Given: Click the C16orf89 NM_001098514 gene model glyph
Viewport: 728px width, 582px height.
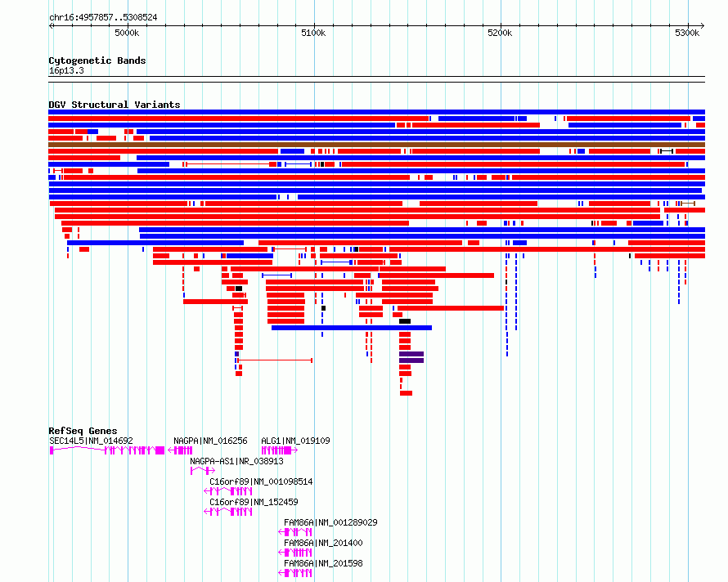Looking at the screenshot, I should [x=228, y=491].
